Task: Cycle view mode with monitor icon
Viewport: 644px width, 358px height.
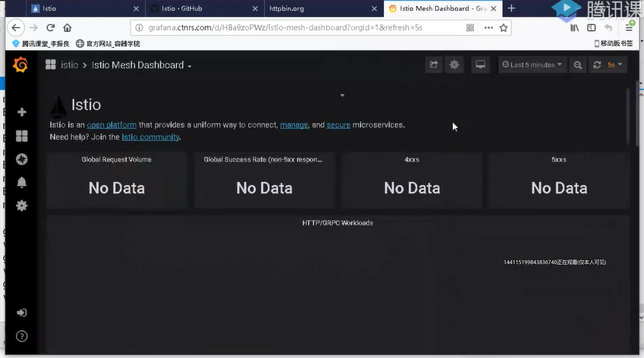Action: click(481, 65)
